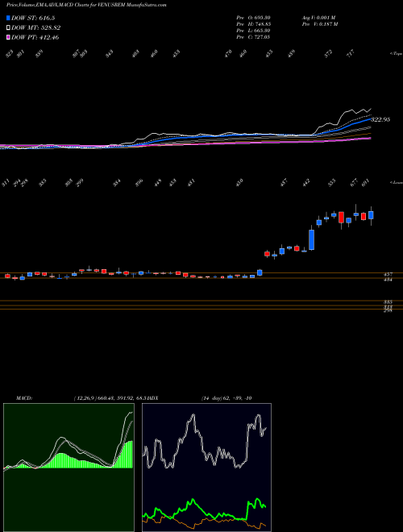Click the 717 top price label
403x532 pixels.
click(351, 53)
